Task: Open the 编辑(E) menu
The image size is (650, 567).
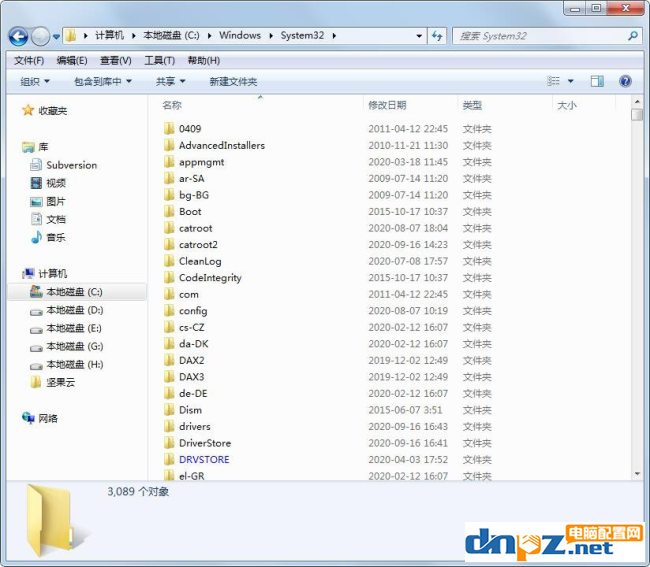Action: point(72,61)
